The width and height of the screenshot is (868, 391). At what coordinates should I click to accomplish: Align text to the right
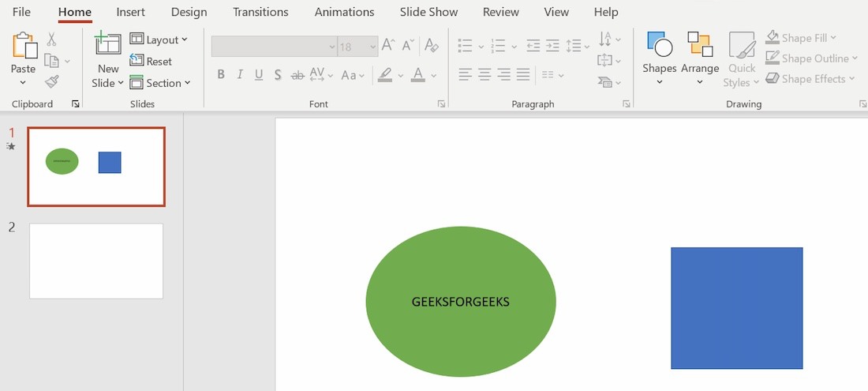503,74
